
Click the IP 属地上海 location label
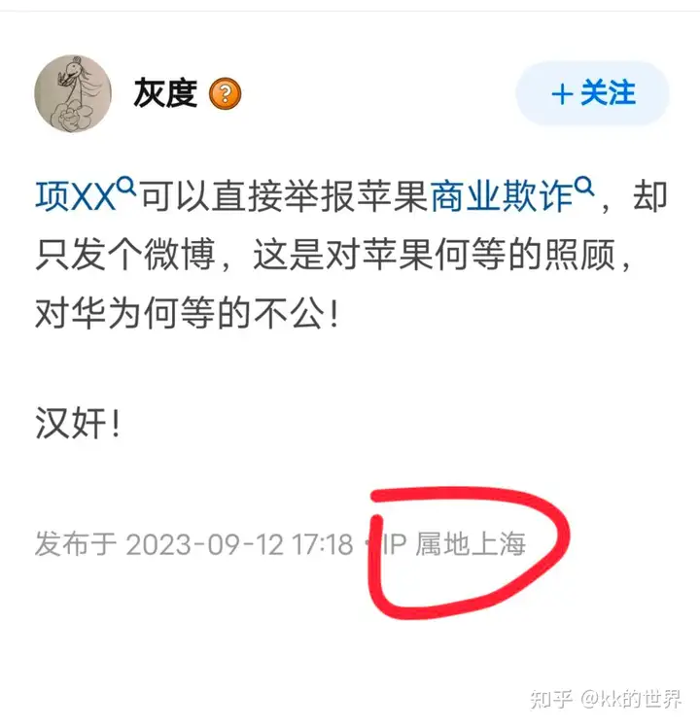click(x=454, y=544)
